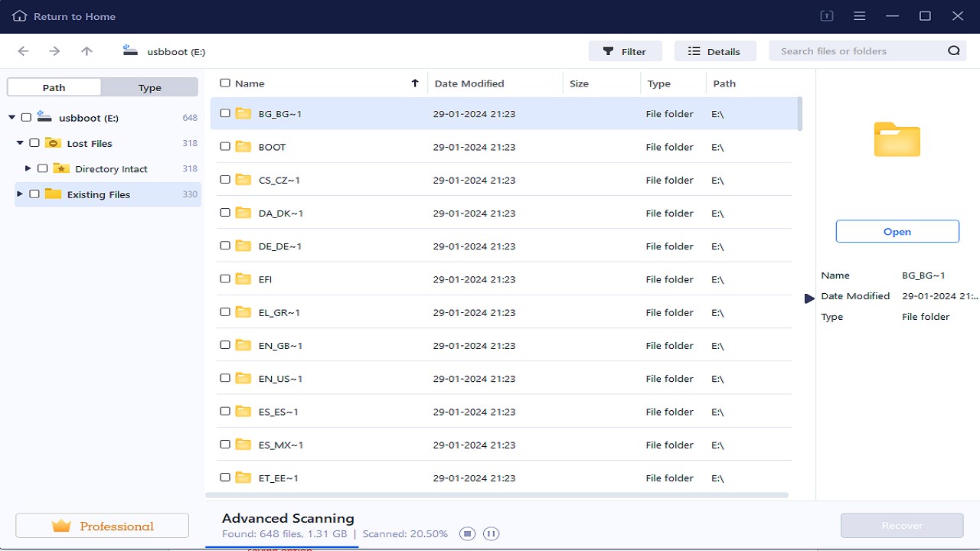The height and width of the screenshot is (551, 980).
Task: Check the BG_BG~1 folder checkbox
Action: coord(225,113)
